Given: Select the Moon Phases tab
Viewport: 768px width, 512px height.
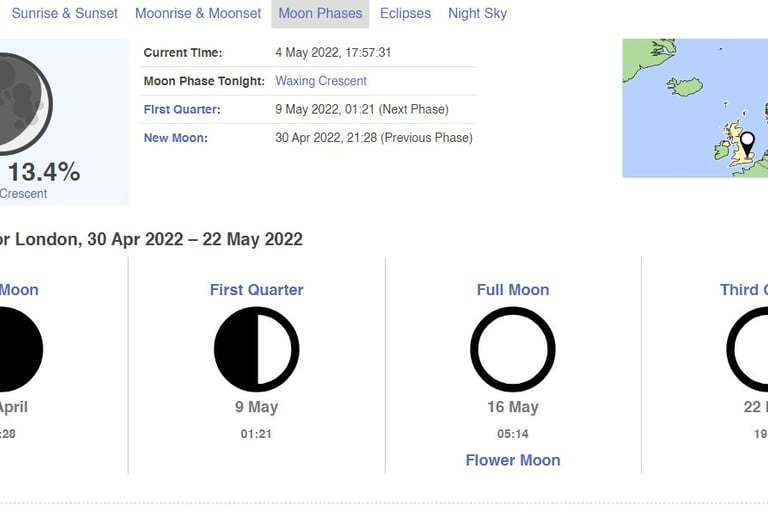Looking at the screenshot, I should (x=320, y=13).
